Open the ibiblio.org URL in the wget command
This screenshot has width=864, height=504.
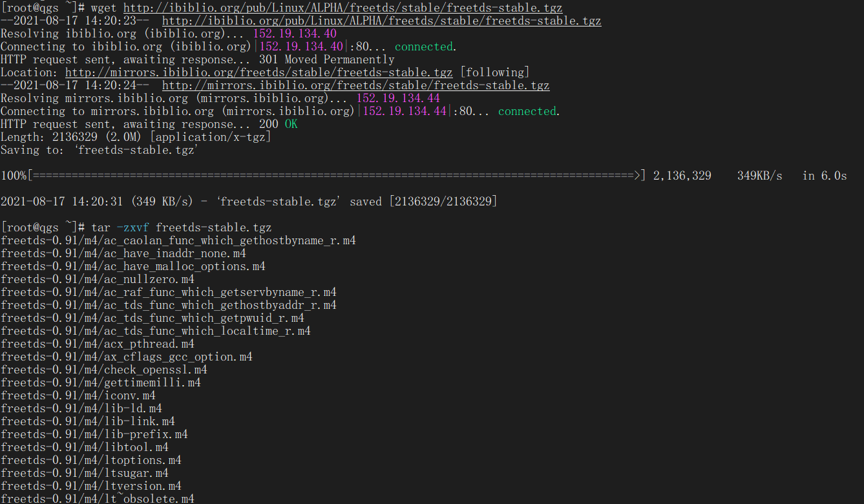(342, 8)
